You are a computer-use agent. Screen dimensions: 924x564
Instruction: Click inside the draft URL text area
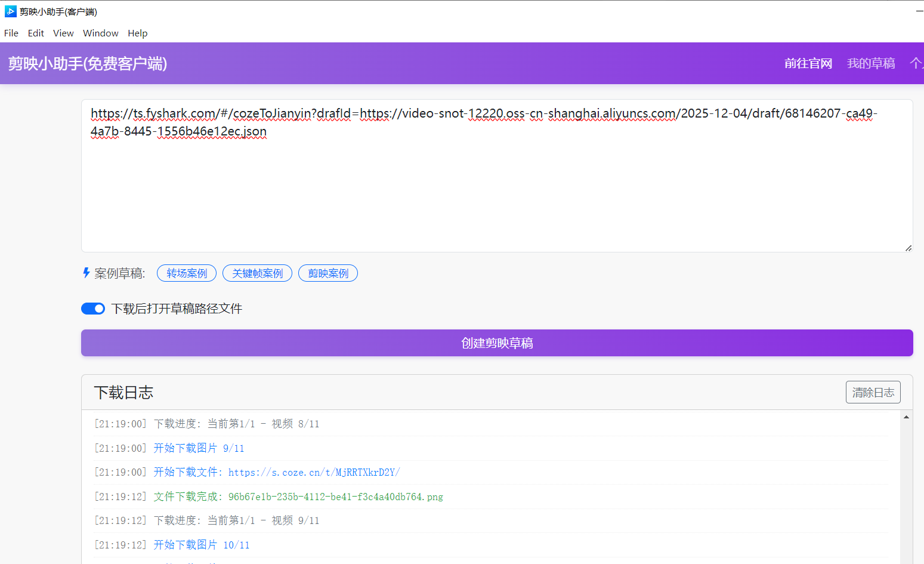click(x=497, y=175)
